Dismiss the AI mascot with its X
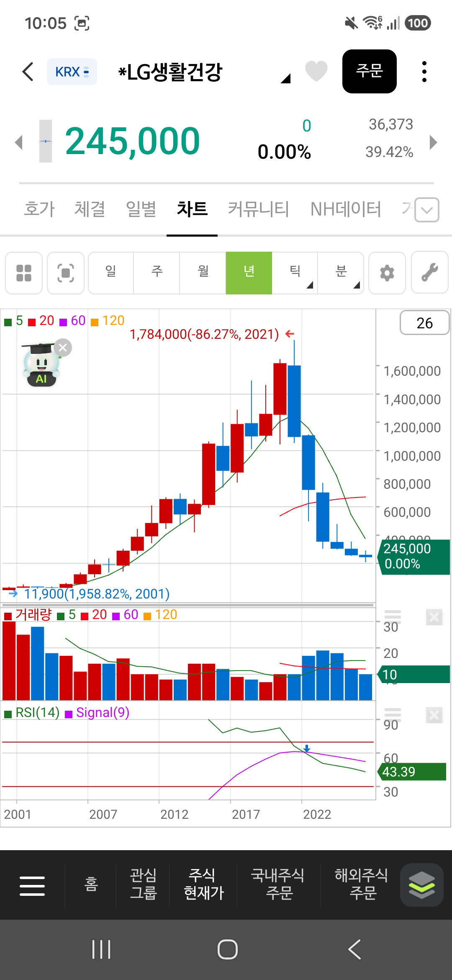Image resolution: width=452 pixels, height=980 pixels. click(63, 348)
